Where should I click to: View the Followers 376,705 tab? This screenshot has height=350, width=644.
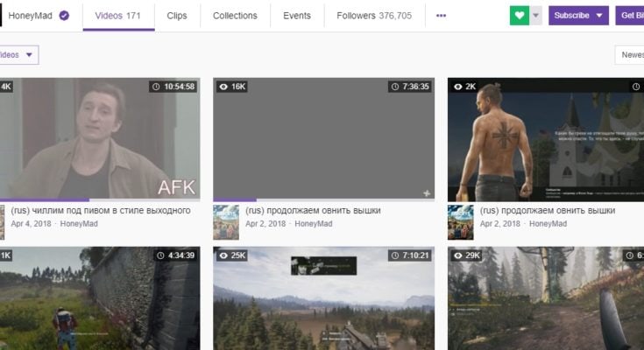pos(374,16)
